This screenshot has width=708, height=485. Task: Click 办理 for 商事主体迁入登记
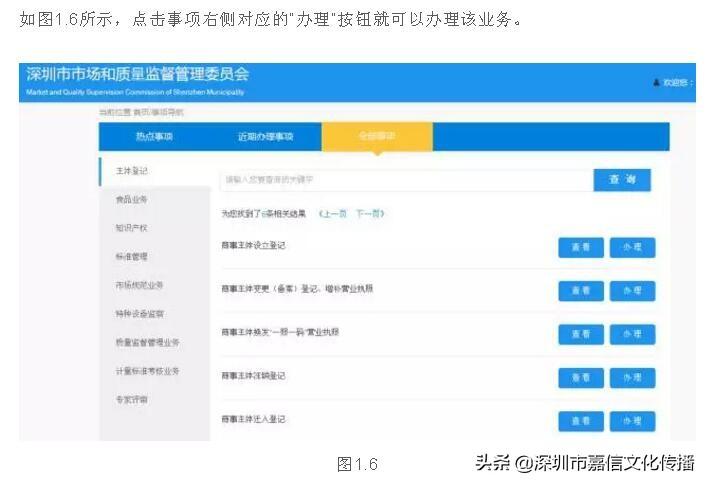point(632,421)
